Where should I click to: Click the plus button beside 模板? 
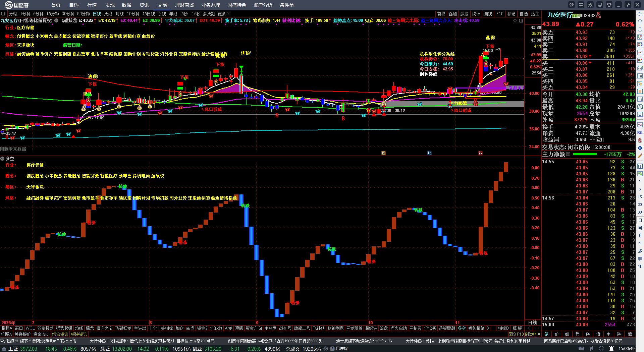click(x=529, y=328)
